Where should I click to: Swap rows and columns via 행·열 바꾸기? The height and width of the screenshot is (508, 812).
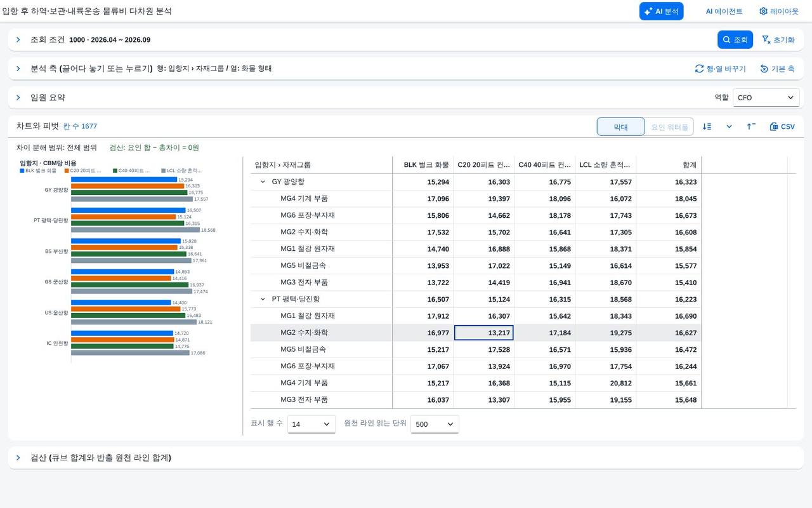pyautogui.click(x=721, y=69)
